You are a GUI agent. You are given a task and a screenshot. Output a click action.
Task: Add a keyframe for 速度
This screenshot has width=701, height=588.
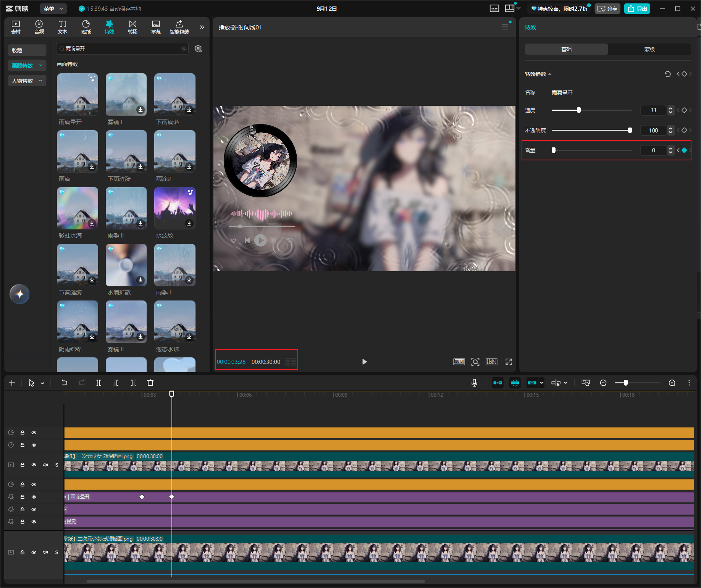[684, 110]
